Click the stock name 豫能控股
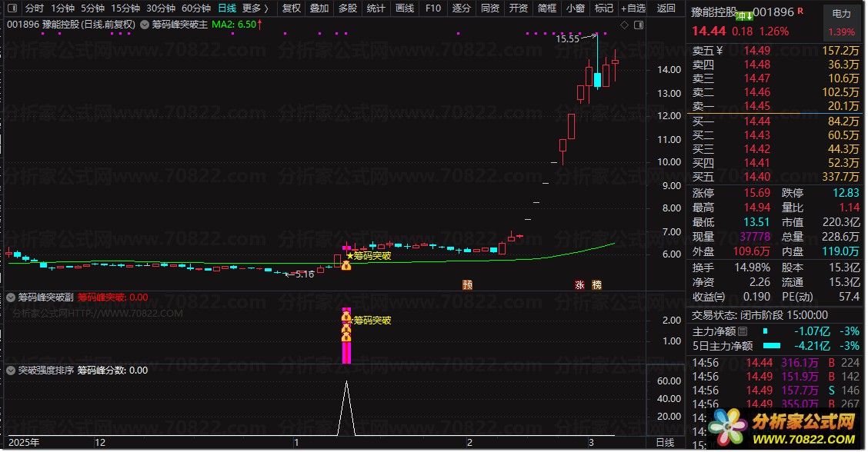Image resolution: width=868 pixels, height=452 pixels. pyautogui.click(x=714, y=12)
